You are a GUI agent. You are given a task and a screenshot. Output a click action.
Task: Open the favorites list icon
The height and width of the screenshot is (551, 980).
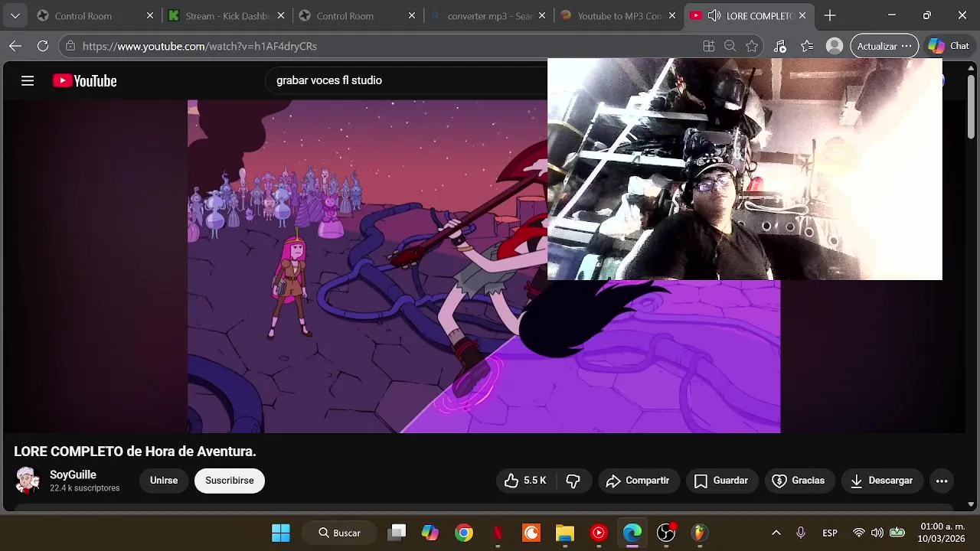click(807, 46)
